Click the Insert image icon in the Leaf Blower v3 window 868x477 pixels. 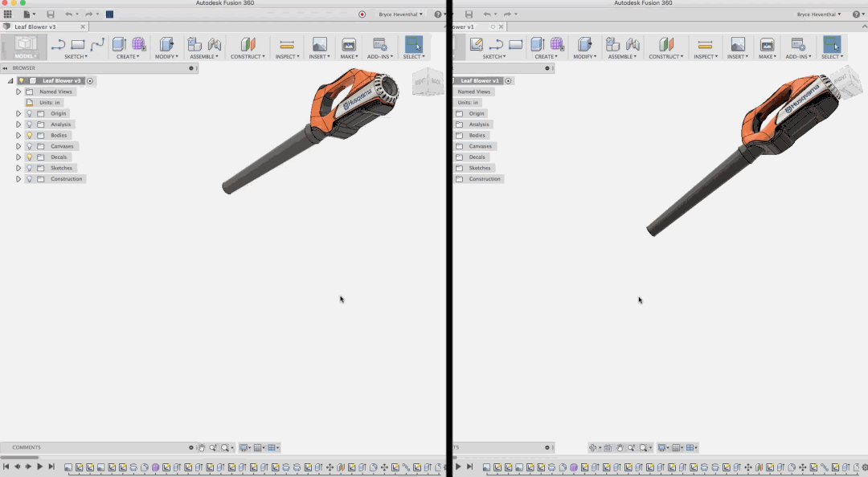pos(319,44)
